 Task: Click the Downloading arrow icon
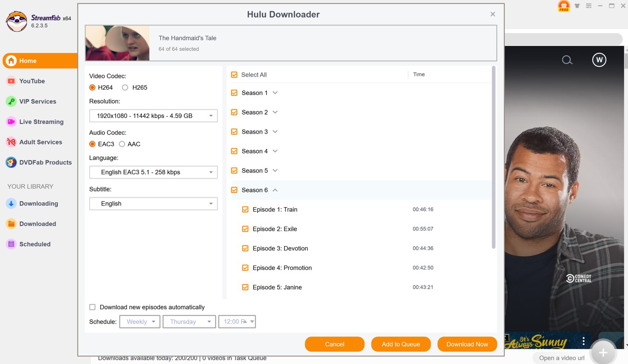tap(11, 204)
